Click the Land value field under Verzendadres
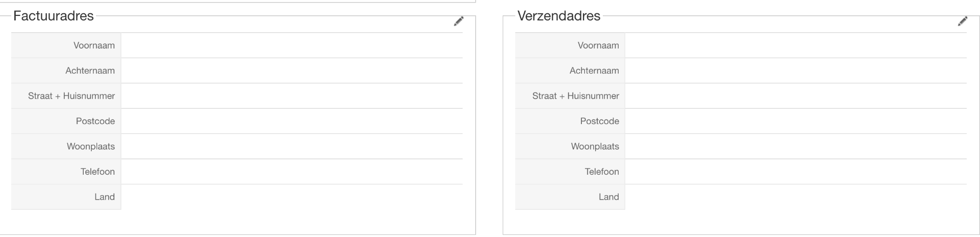 click(796, 197)
